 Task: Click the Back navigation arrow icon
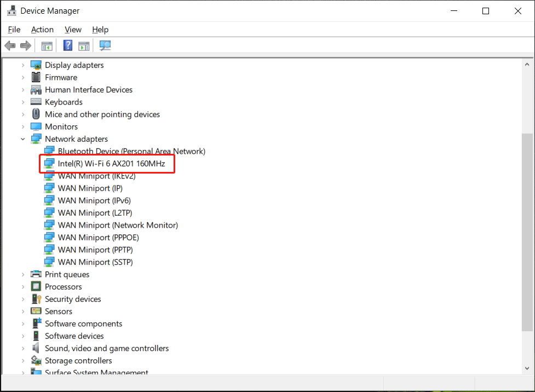10,45
